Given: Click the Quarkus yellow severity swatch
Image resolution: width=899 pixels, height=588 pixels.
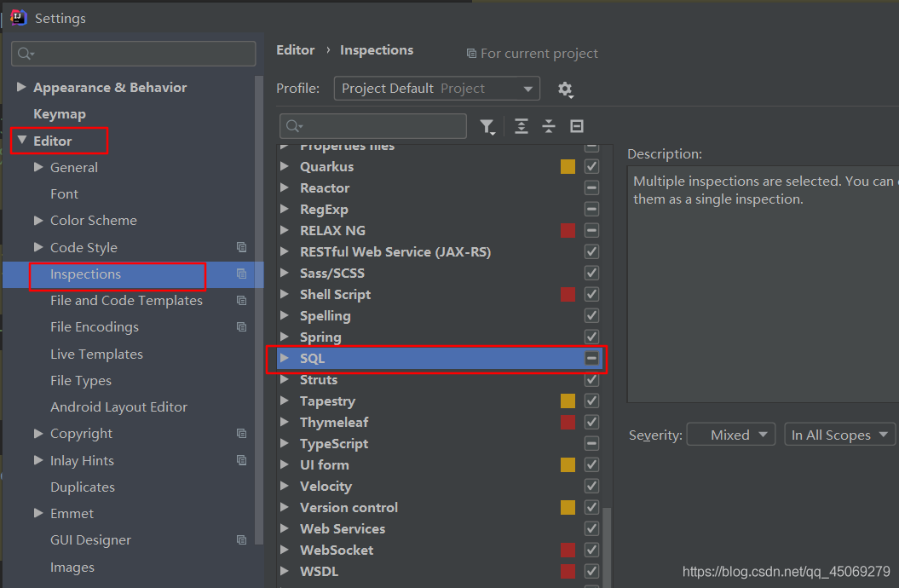Looking at the screenshot, I should point(568,167).
